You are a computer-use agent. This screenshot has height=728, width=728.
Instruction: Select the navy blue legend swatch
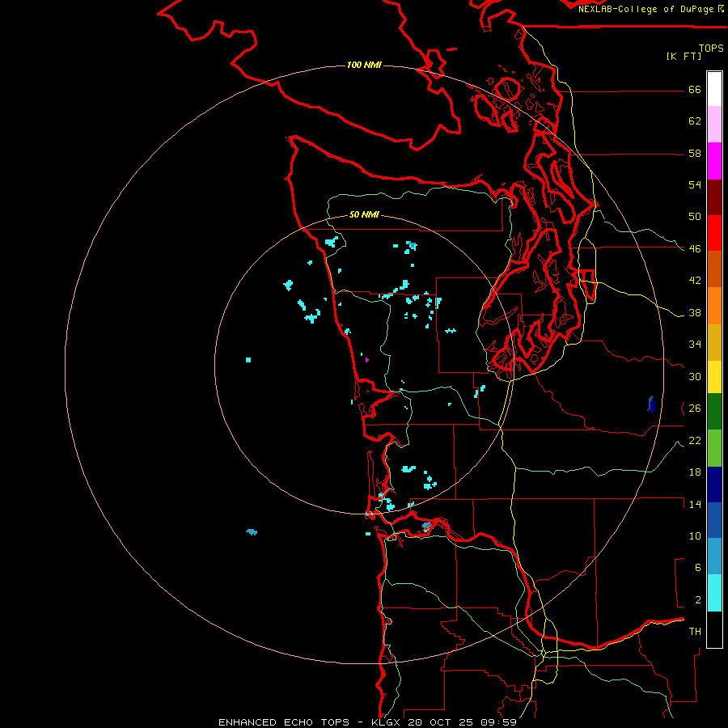[714, 485]
